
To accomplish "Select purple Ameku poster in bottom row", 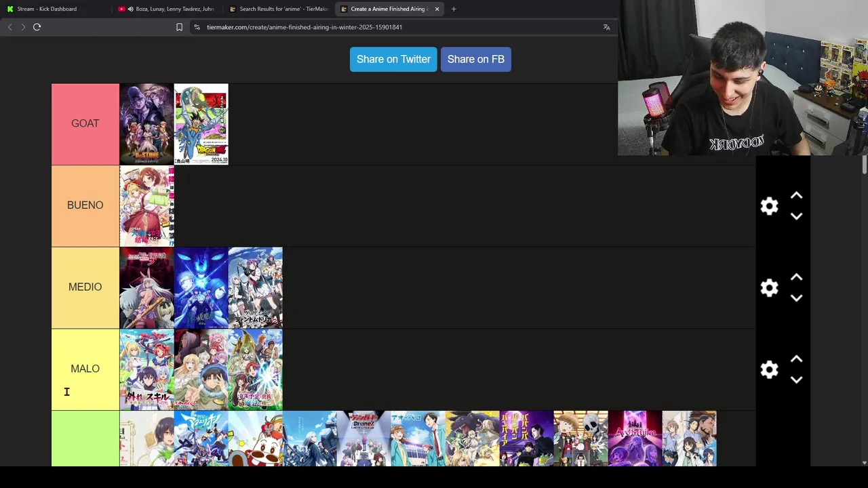I will point(635,439).
